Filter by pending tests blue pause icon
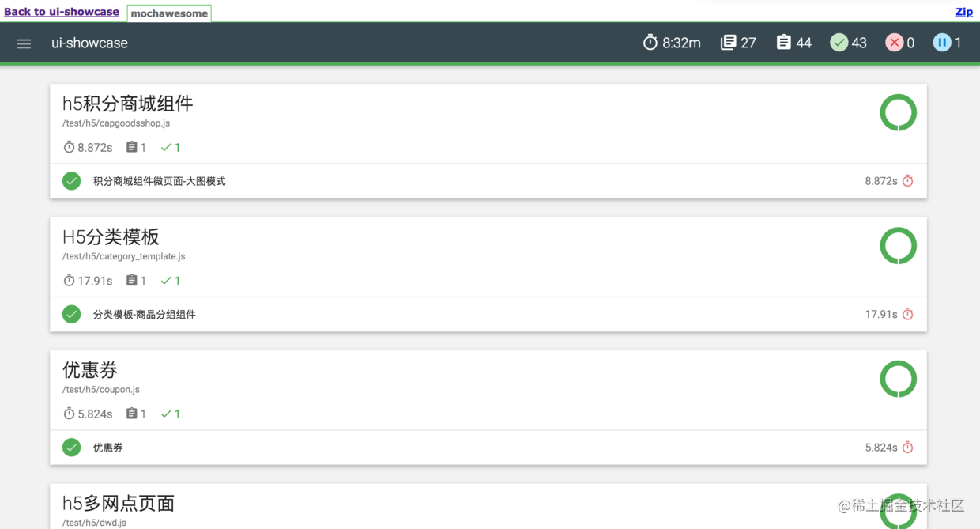The width and height of the screenshot is (980, 529). [x=942, y=43]
